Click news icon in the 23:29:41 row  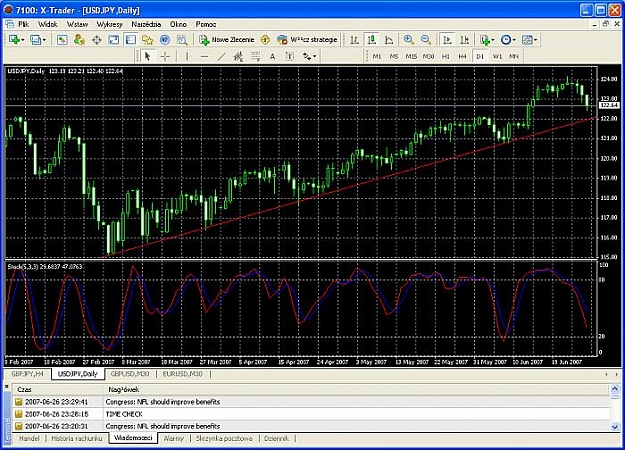tap(18, 402)
